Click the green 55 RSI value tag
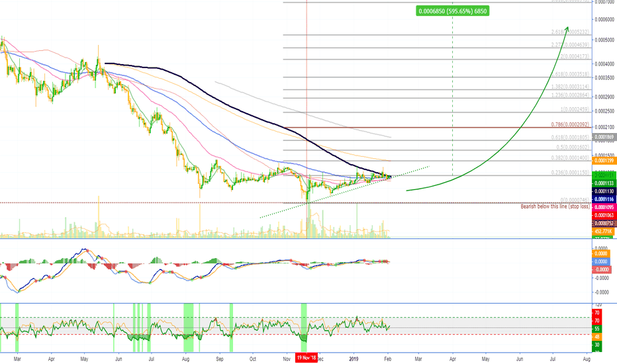Viewport: 617px width, 364px height. pos(597,328)
